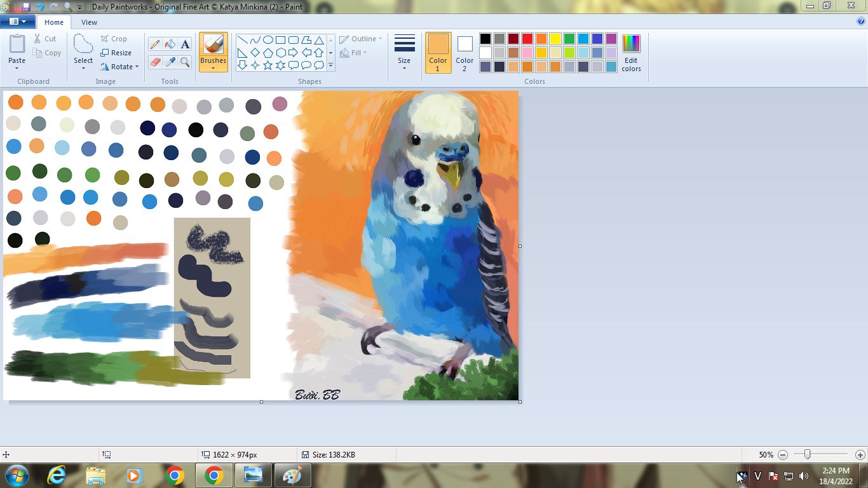The image size is (868, 488).
Task: Activate the Color 2 selector
Action: point(465,52)
